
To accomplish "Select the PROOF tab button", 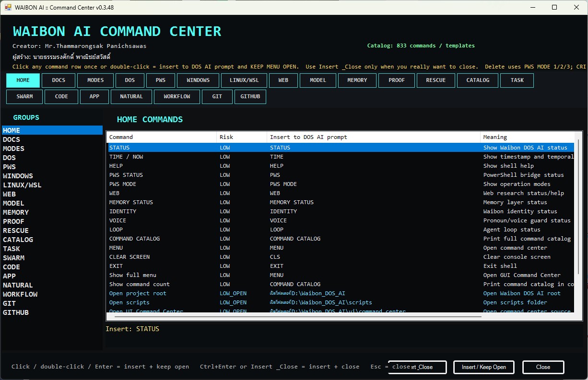I will [397, 81].
